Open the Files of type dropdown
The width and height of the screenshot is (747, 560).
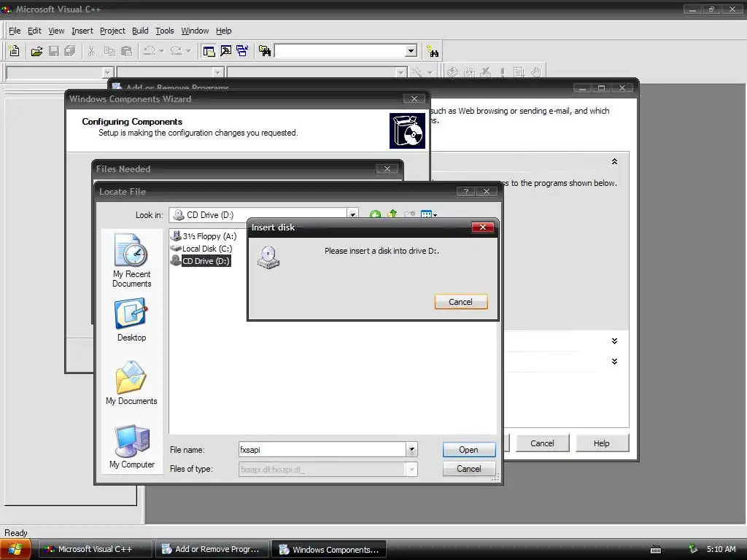coord(411,469)
